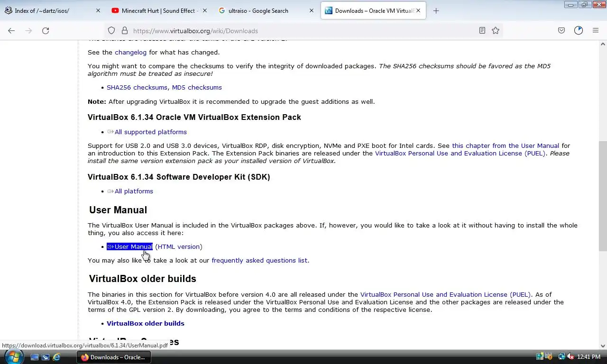Screen dimensions: 607x364
Task: Open this chapter from the User Manual link
Action: pos(506,146)
